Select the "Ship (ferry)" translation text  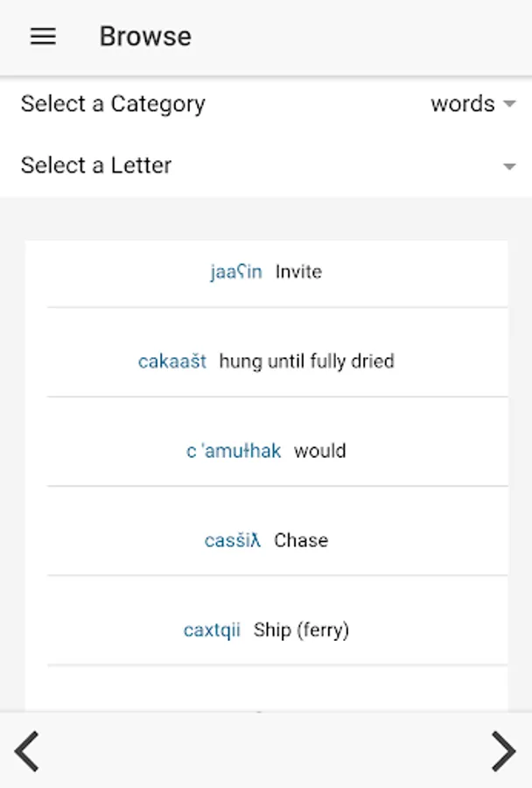tap(301, 630)
